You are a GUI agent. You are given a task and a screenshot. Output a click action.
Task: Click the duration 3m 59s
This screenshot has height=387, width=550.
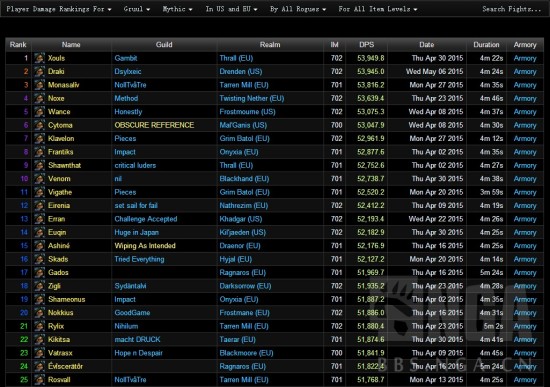(x=491, y=192)
